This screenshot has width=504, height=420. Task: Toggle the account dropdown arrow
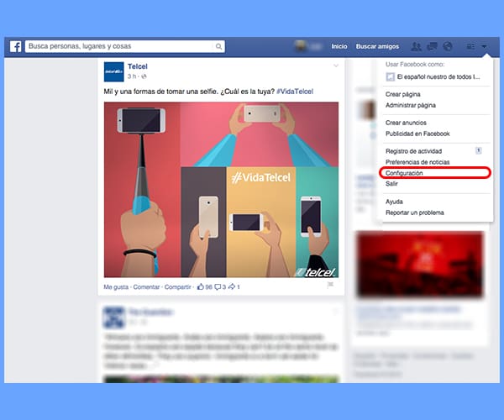point(484,47)
